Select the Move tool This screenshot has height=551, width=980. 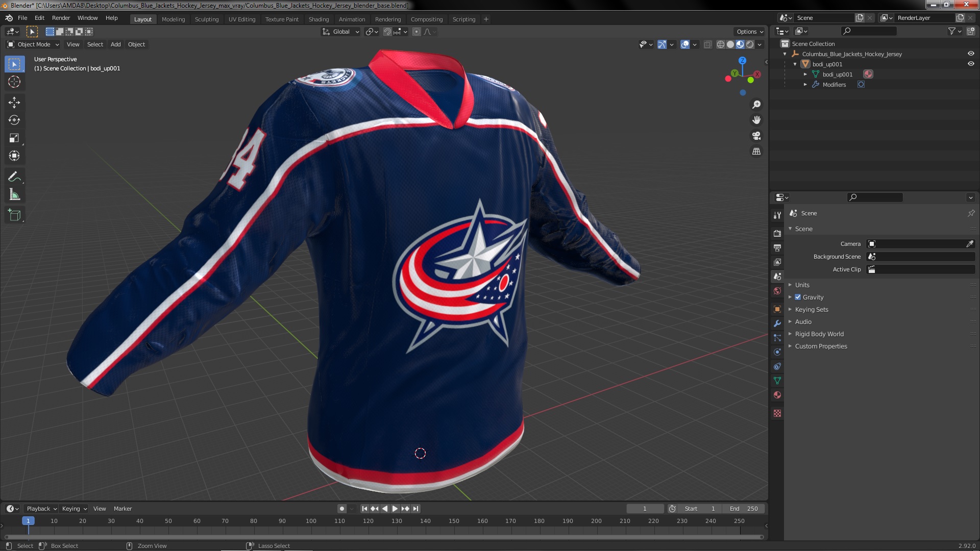click(x=14, y=103)
